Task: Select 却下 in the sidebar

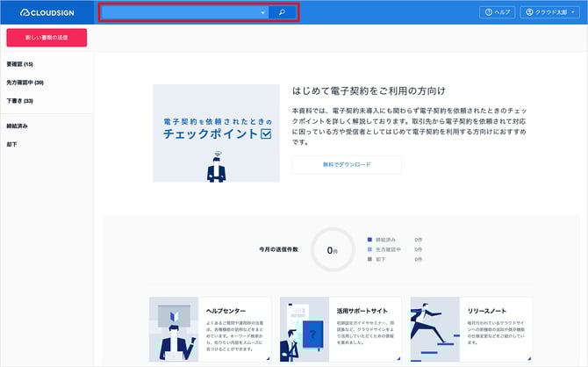Action: pyautogui.click(x=12, y=144)
